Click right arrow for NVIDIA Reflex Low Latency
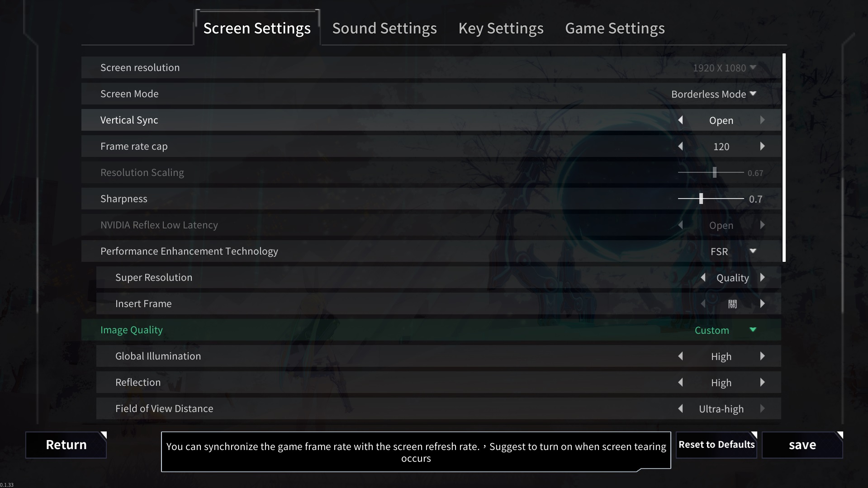The image size is (868, 488). [763, 225]
